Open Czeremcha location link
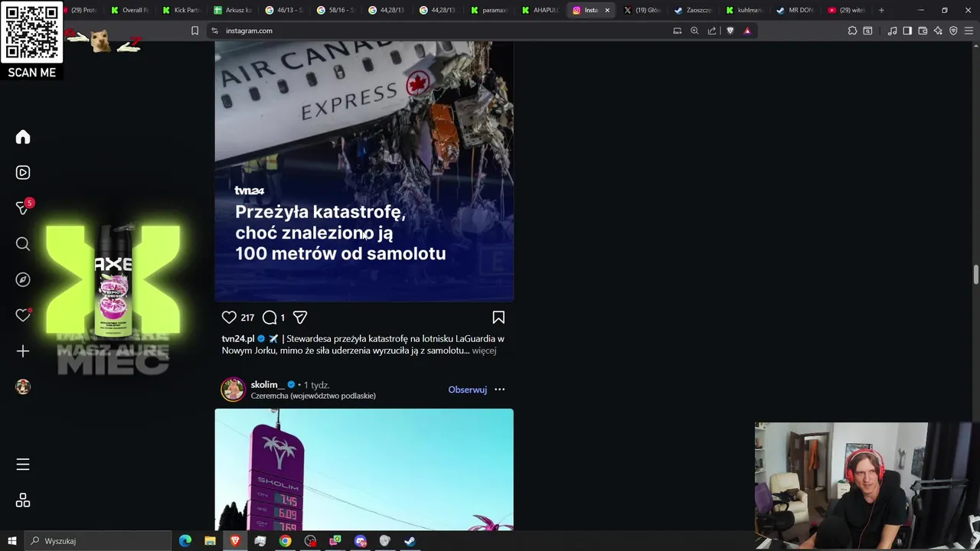This screenshot has height=551, width=980. [313, 396]
